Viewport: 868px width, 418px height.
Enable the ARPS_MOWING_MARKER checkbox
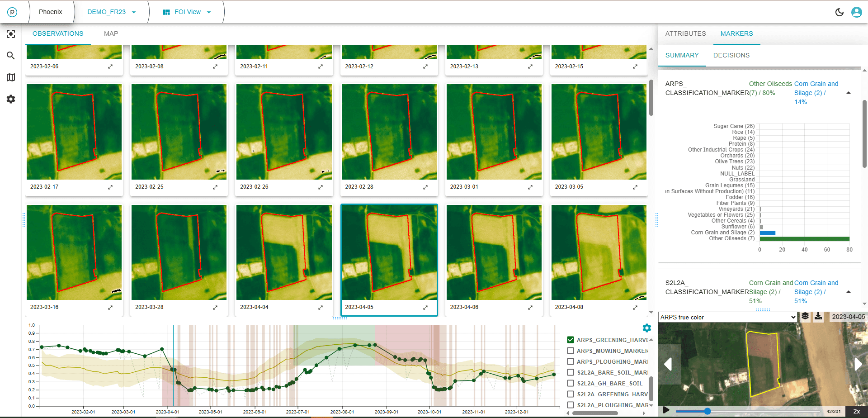[571, 351]
